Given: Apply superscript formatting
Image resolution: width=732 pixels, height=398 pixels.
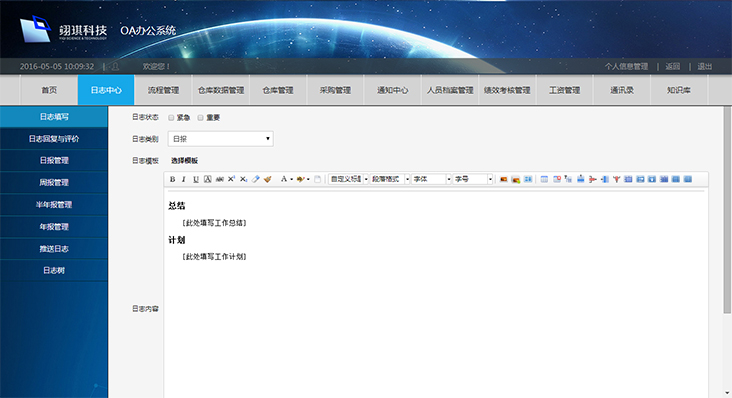Looking at the screenshot, I should (231, 179).
